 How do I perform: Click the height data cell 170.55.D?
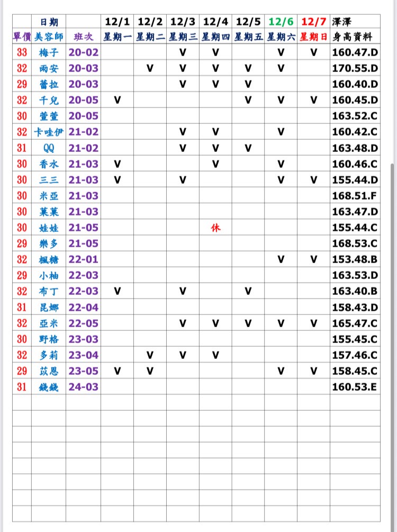click(x=355, y=68)
